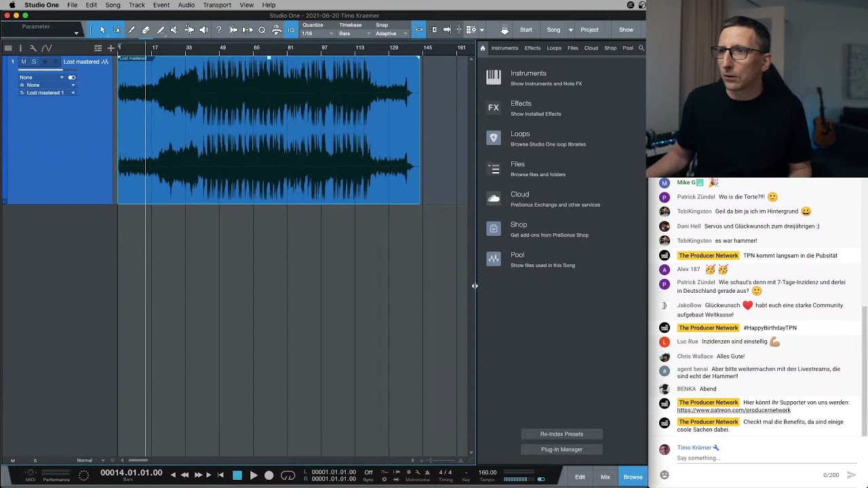Select the Split tool
The width and height of the screenshot is (868, 488).
[132, 30]
